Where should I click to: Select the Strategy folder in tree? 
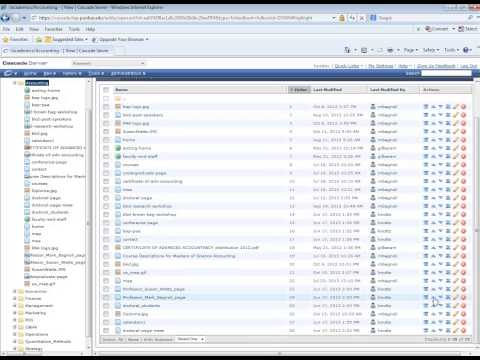coord(34,349)
